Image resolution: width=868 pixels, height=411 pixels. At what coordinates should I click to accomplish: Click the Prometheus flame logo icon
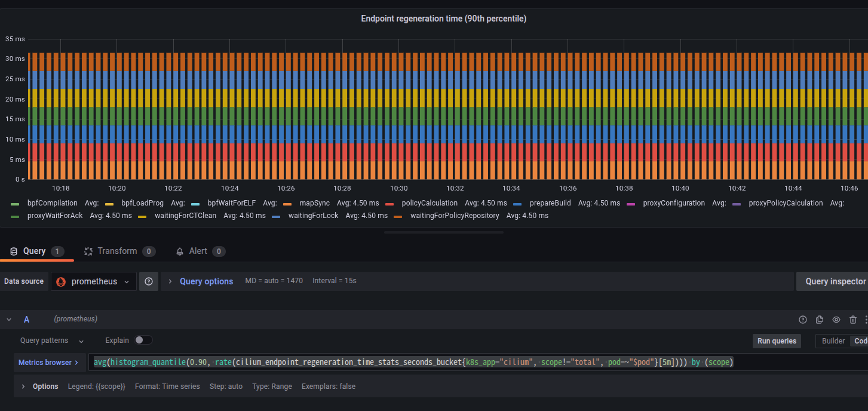tap(61, 281)
